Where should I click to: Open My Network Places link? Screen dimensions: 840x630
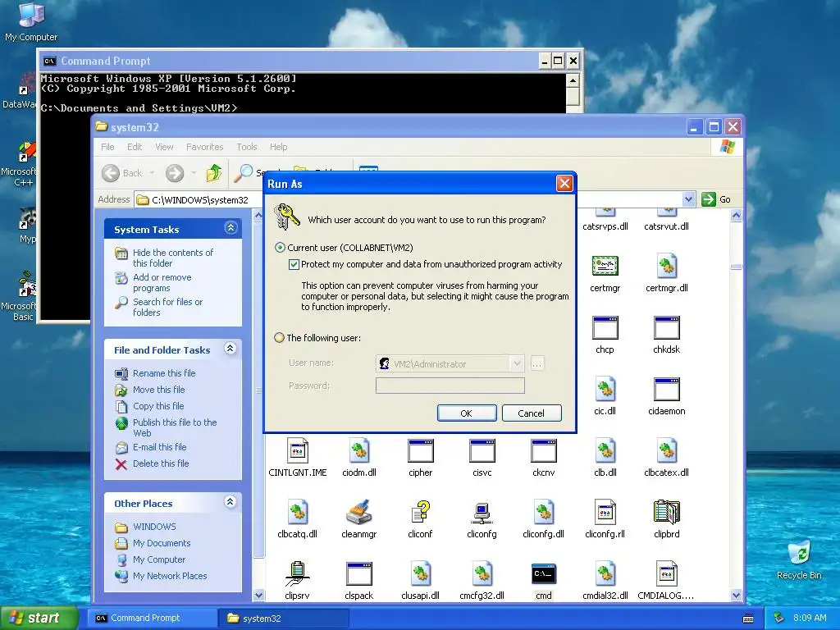coord(170,576)
